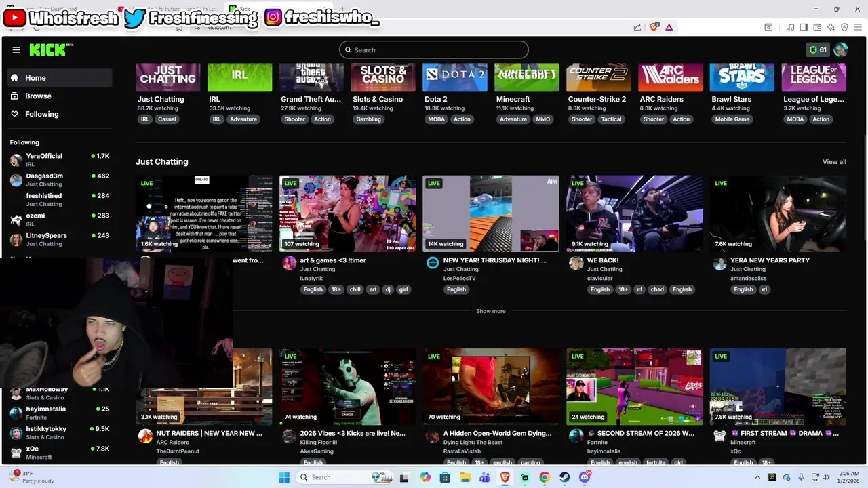The image size is (868, 488).
Task: Click the browser share page icon
Action: pos(637,27)
